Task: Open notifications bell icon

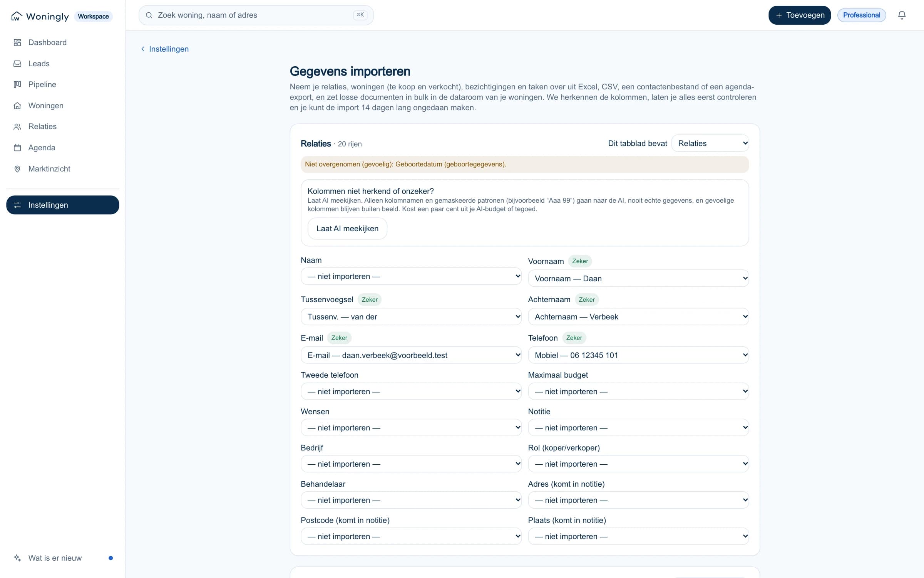Action: [902, 15]
